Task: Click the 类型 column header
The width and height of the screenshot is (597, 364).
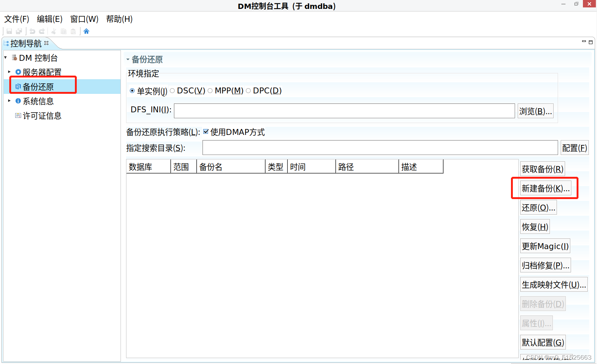Action: [277, 167]
